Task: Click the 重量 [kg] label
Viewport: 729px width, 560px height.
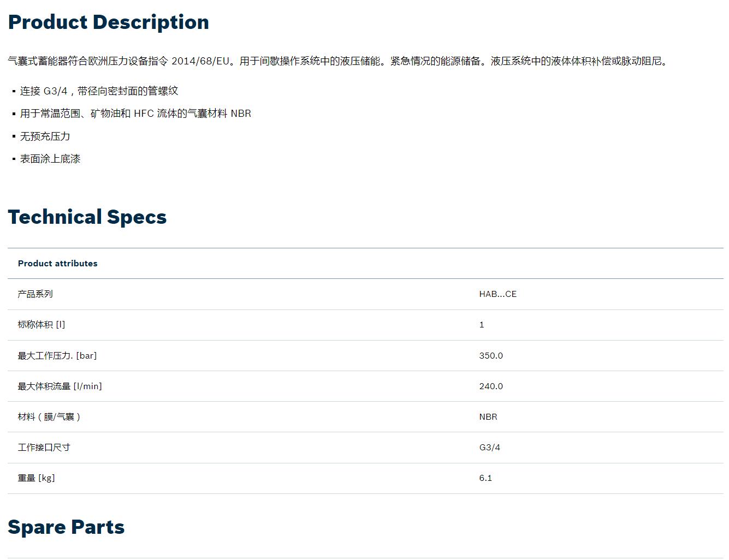Action: point(36,478)
